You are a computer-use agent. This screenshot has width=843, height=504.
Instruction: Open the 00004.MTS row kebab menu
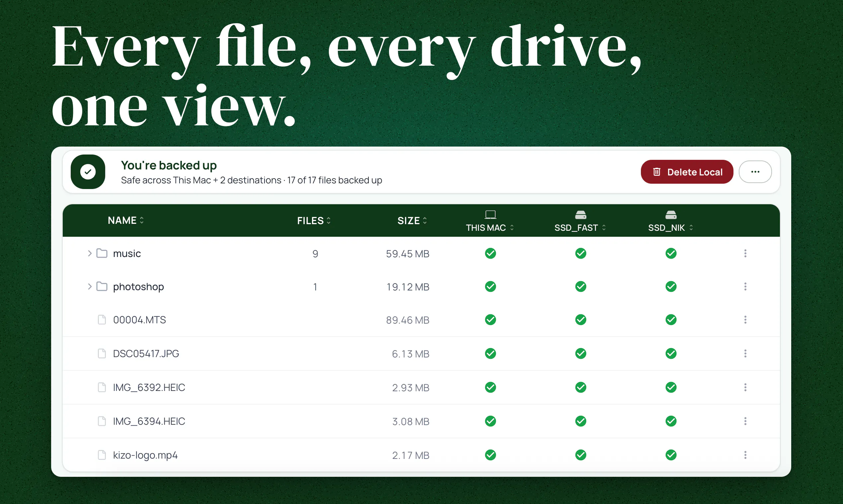[745, 320]
